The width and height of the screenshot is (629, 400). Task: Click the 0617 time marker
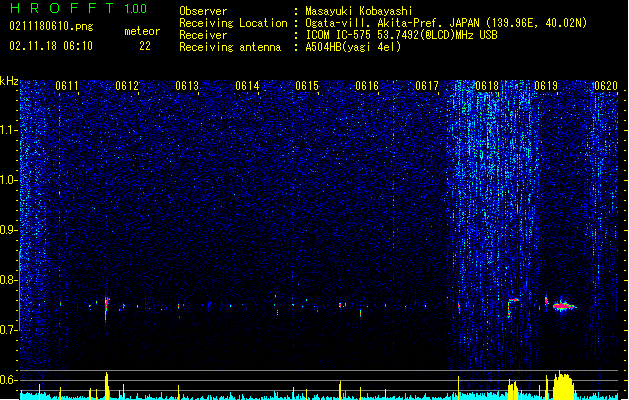pos(427,86)
